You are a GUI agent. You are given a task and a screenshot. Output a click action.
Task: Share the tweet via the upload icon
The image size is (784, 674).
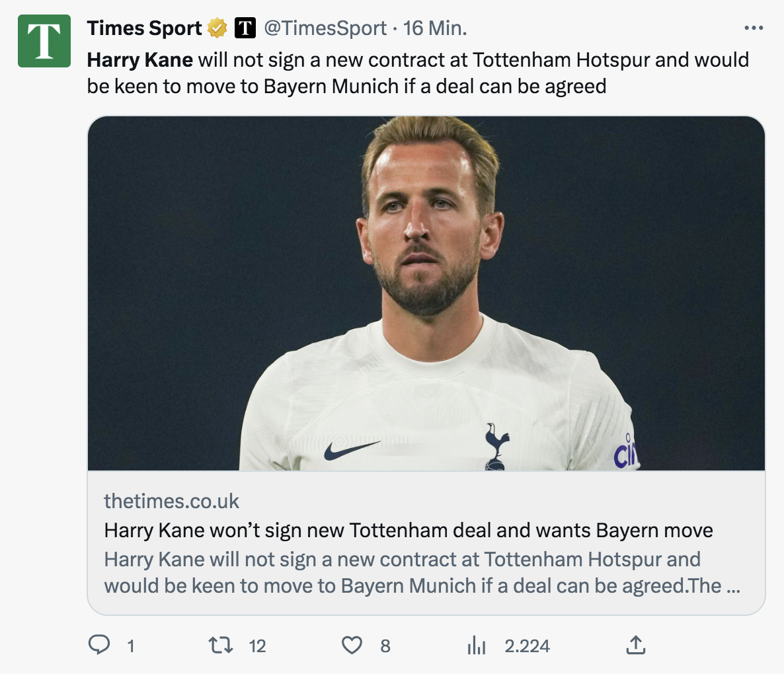click(635, 645)
